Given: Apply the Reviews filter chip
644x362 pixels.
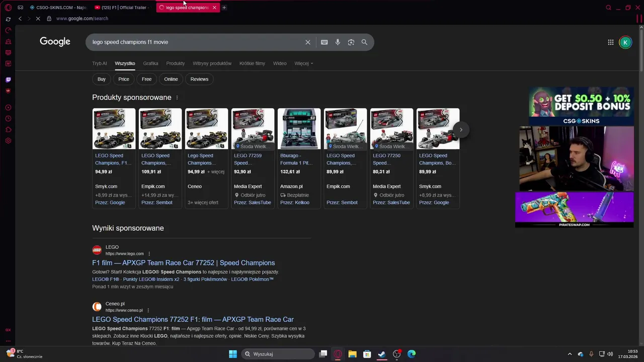Looking at the screenshot, I should [x=199, y=79].
